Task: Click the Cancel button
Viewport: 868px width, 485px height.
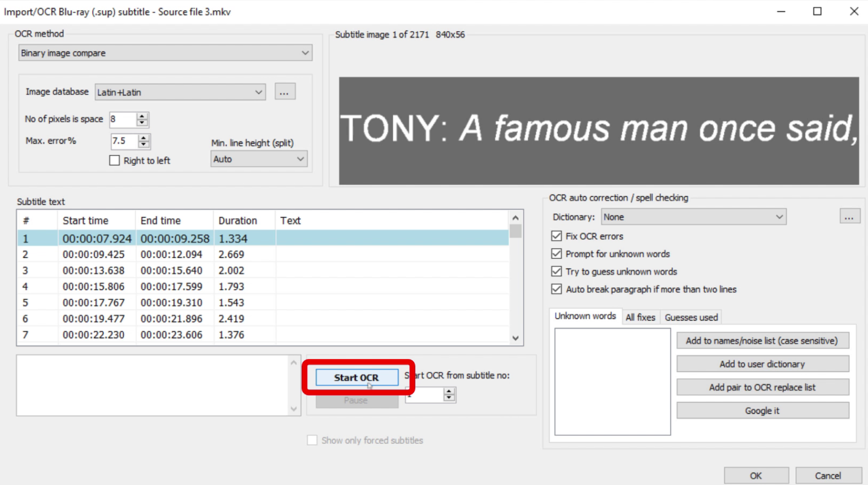Action: click(x=827, y=475)
